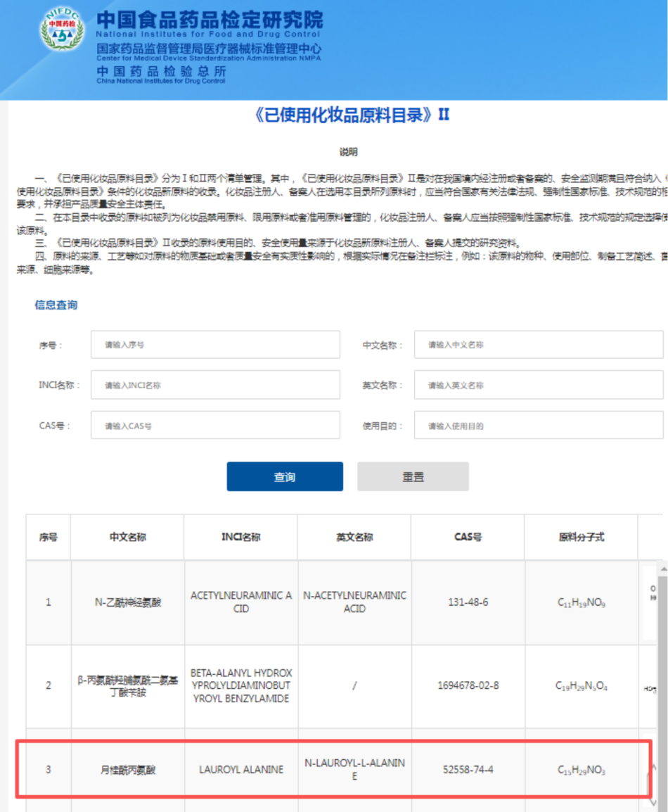Click the 中文名称 search input field
Viewport: 668px width, 812px height.
click(x=538, y=344)
